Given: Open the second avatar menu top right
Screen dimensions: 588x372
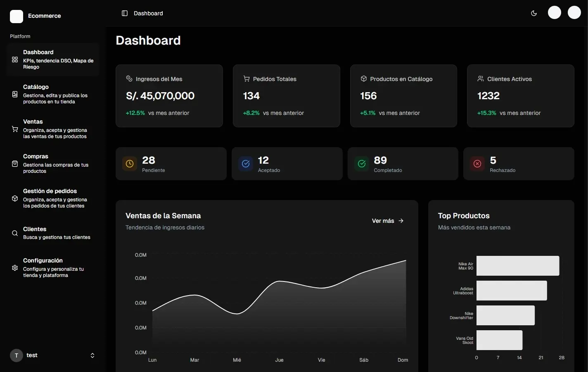Looking at the screenshot, I should (574, 12).
